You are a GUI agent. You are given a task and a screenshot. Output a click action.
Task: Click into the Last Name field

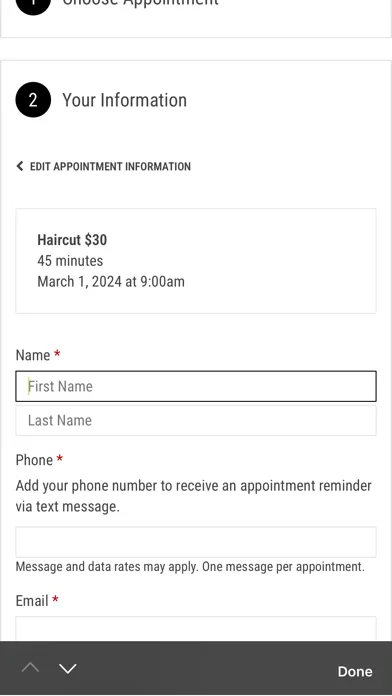(196, 420)
